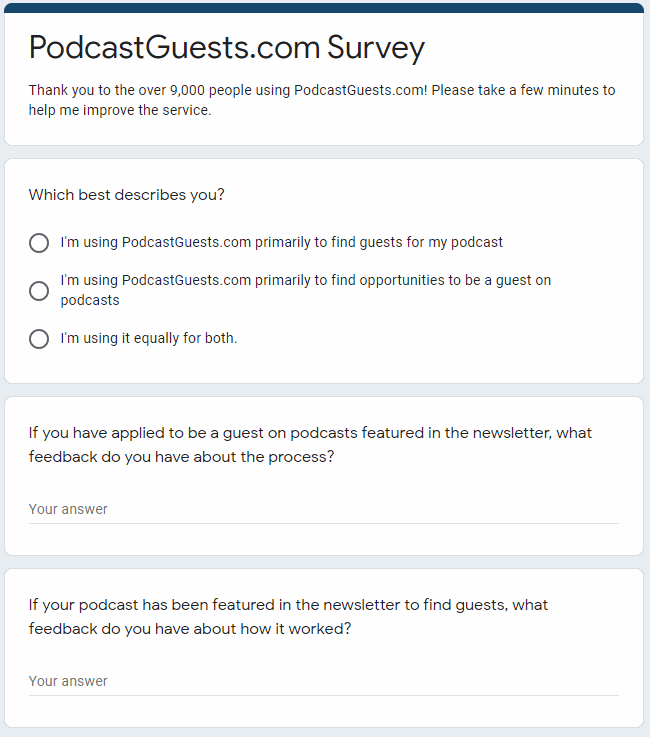Click the dark blue header bar atop the form

pyautogui.click(x=324, y=8)
